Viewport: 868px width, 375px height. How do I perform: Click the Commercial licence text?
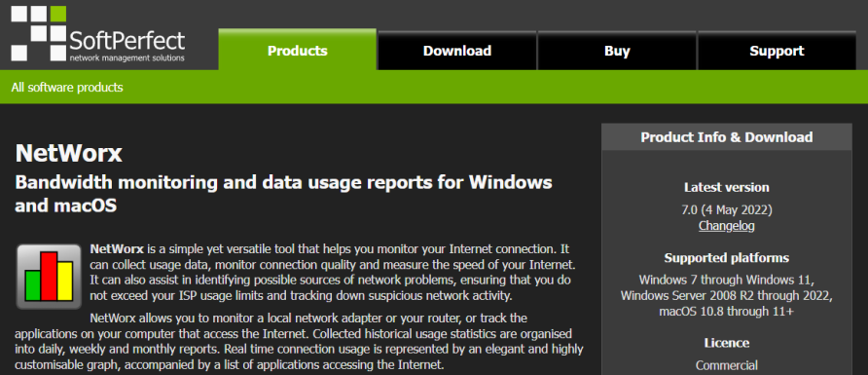pos(726,365)
